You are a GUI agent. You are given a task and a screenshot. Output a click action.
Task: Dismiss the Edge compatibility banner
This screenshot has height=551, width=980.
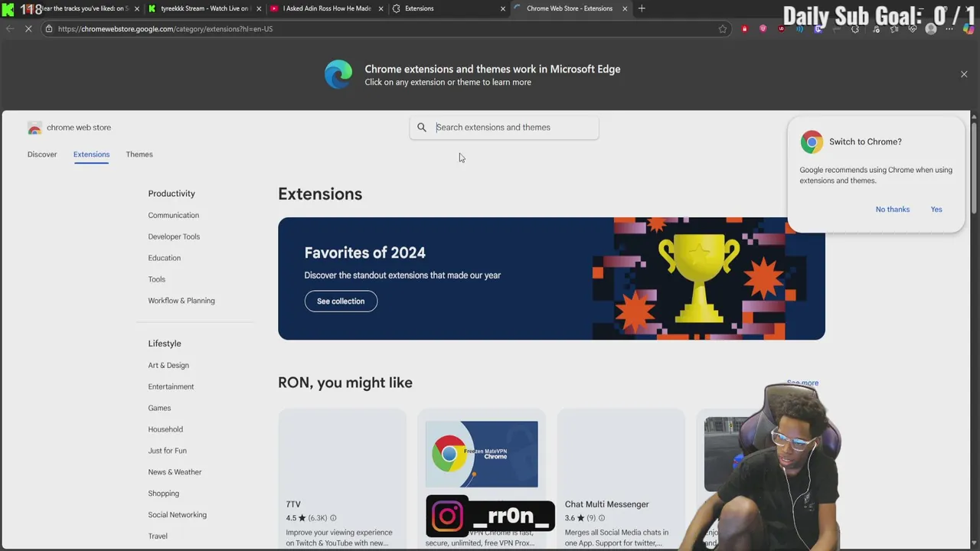coord(964,74)
